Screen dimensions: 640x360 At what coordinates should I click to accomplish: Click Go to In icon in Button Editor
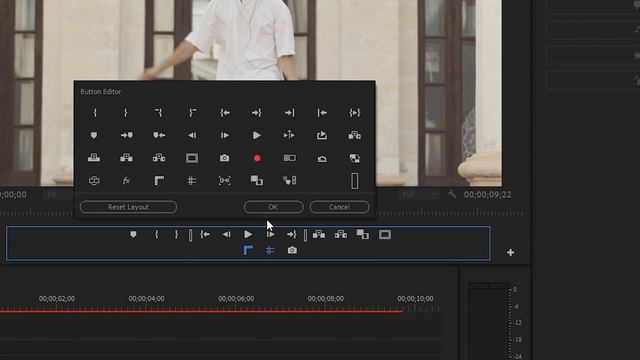pos(224,113)
